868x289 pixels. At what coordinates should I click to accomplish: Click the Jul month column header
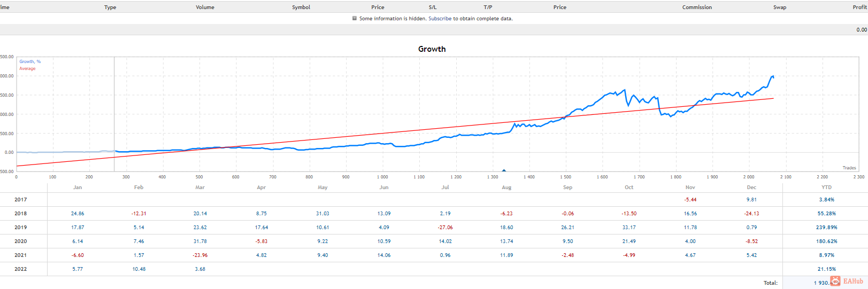[x=445, y=188]
